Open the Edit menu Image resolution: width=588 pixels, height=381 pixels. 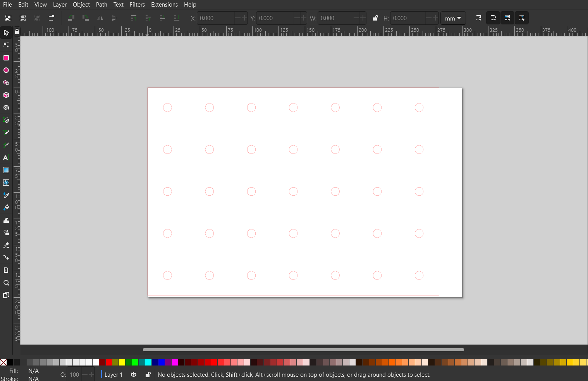[x=23, y=5]
